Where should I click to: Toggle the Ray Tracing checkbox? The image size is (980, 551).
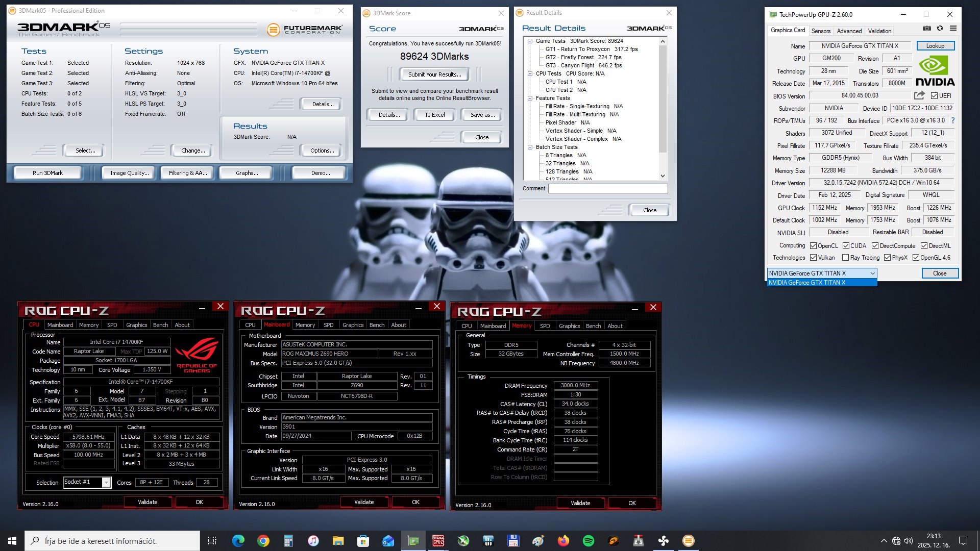point(846,258)
